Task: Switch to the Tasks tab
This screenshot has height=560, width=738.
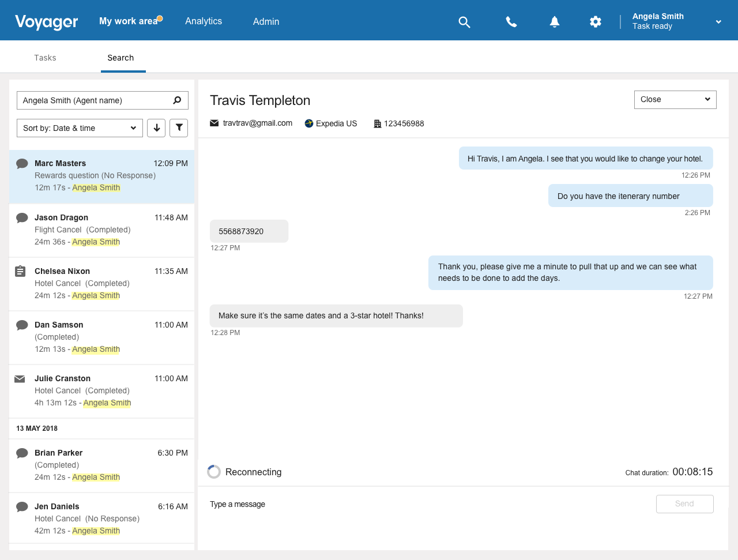Action: click(x=45, y=58)
